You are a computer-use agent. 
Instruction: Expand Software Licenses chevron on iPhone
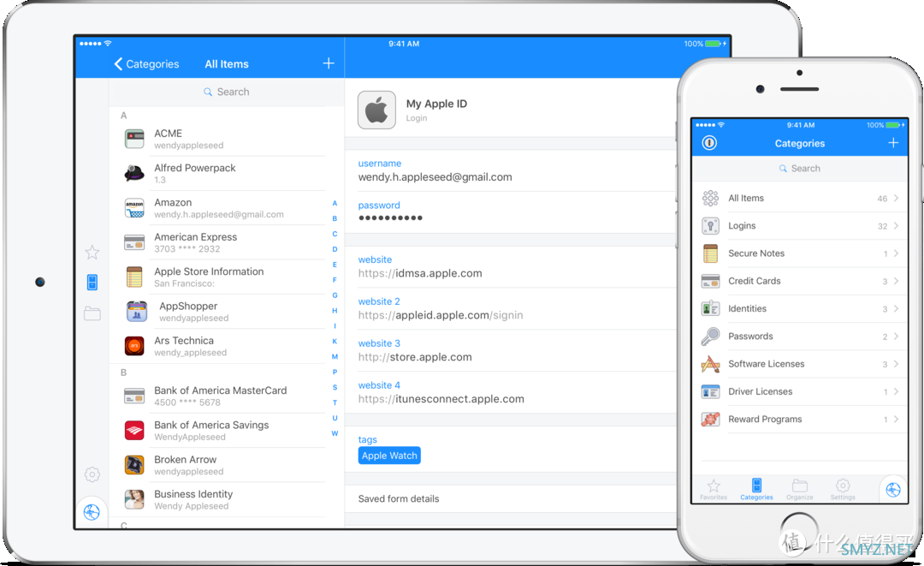[x=897, y=364]
